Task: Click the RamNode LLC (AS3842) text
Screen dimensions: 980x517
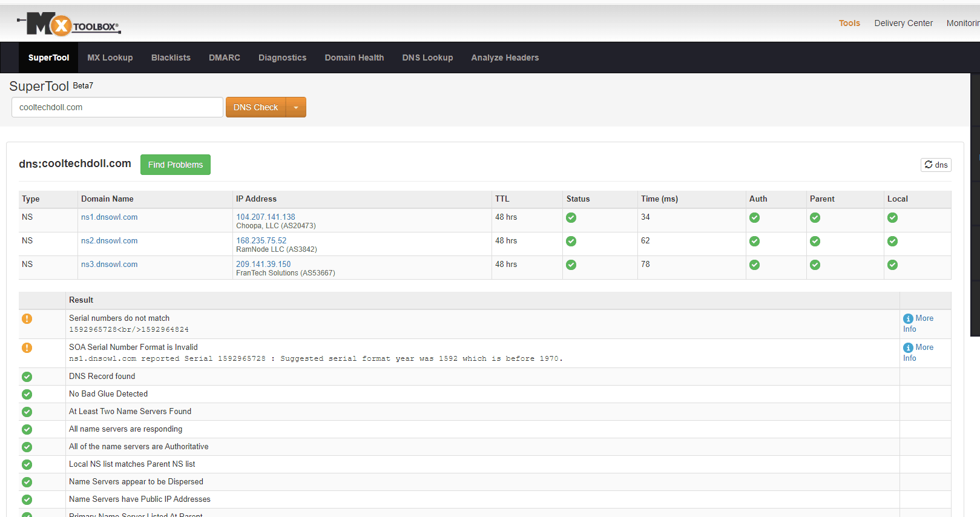Action: (277, 249)
